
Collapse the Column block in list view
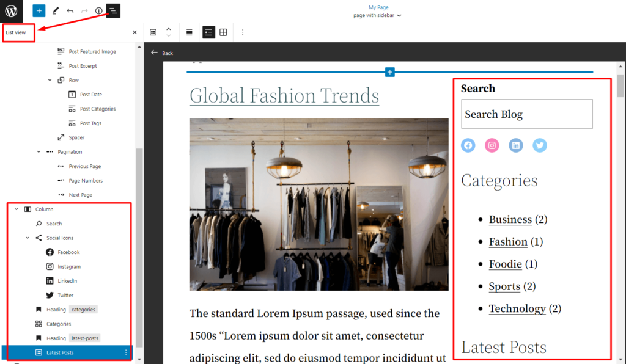click(x=17, y=209)
